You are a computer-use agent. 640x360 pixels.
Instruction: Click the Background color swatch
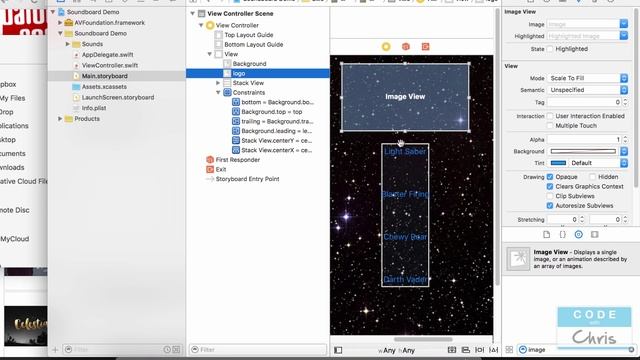click(x=583, y=151)
